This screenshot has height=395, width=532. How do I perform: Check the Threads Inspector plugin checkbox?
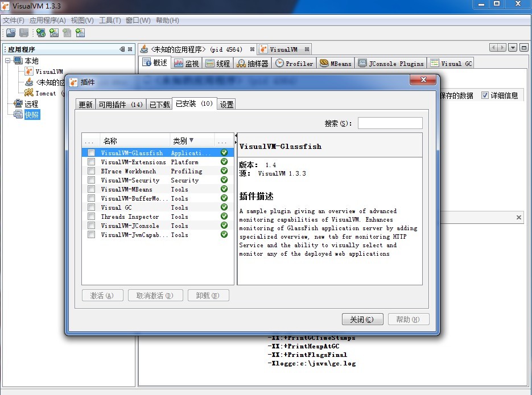tap(91, 217)
